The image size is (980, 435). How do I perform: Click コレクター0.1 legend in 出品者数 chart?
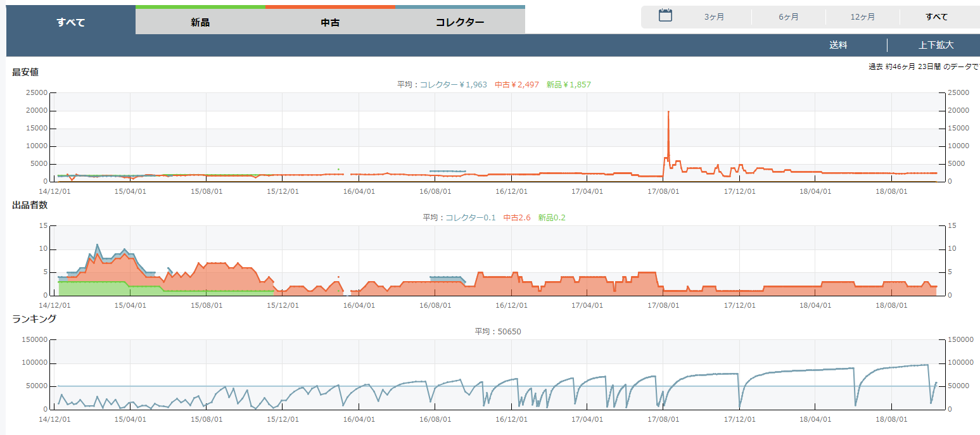pyautogui.click(x=470, y=217)
